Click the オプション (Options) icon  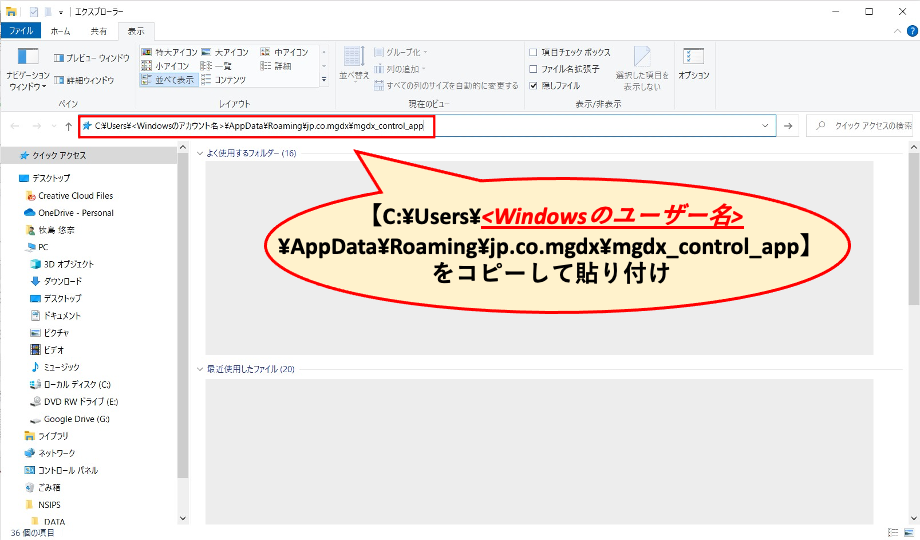693,64
